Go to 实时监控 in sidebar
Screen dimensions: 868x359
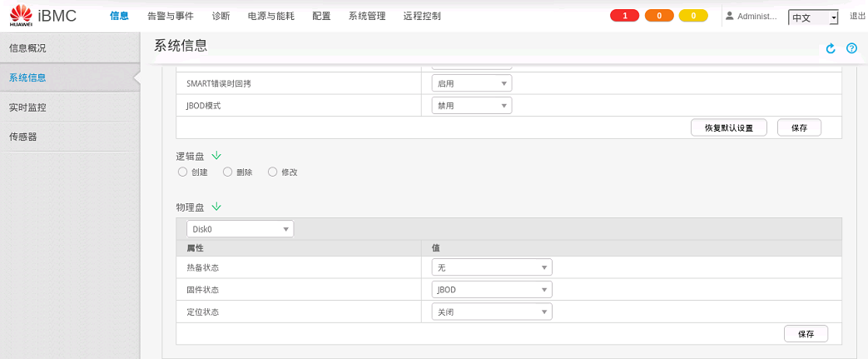[x=70, y=107]
